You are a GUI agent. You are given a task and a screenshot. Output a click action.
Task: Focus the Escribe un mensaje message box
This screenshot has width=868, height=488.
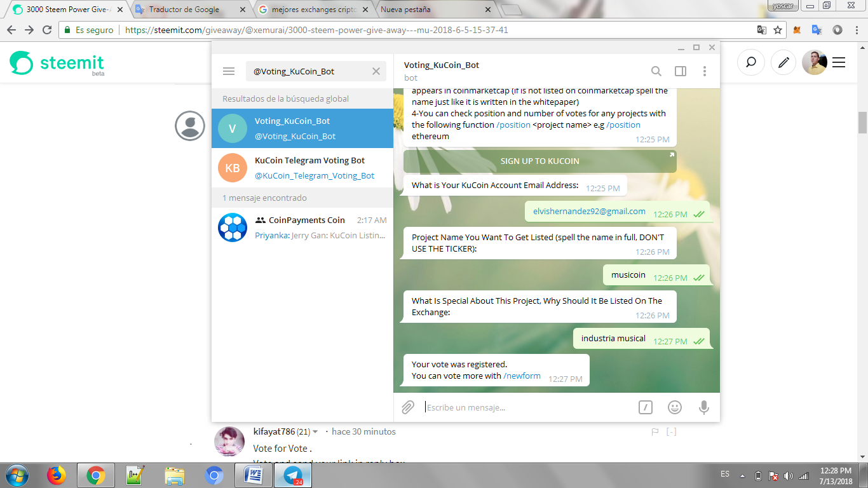[527, 407]
